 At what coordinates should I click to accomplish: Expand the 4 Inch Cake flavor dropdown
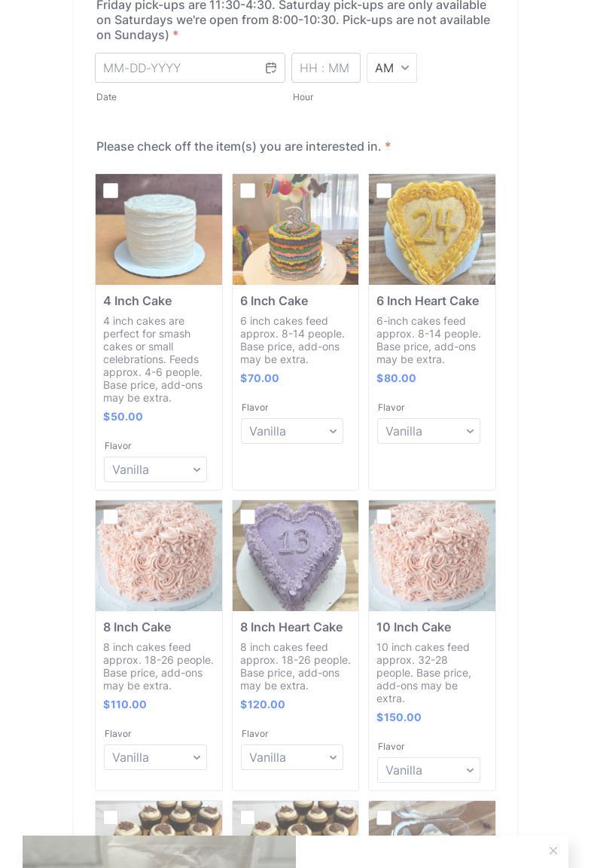click(x=155, y=469)
